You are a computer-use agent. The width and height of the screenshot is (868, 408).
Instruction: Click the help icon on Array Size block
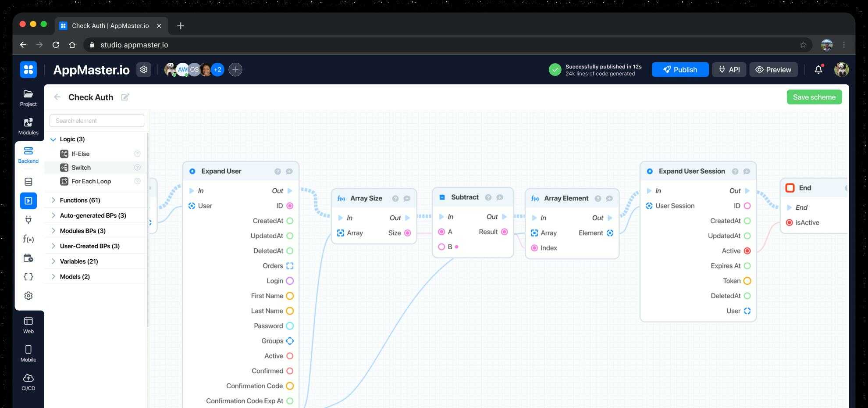(395, 199)
